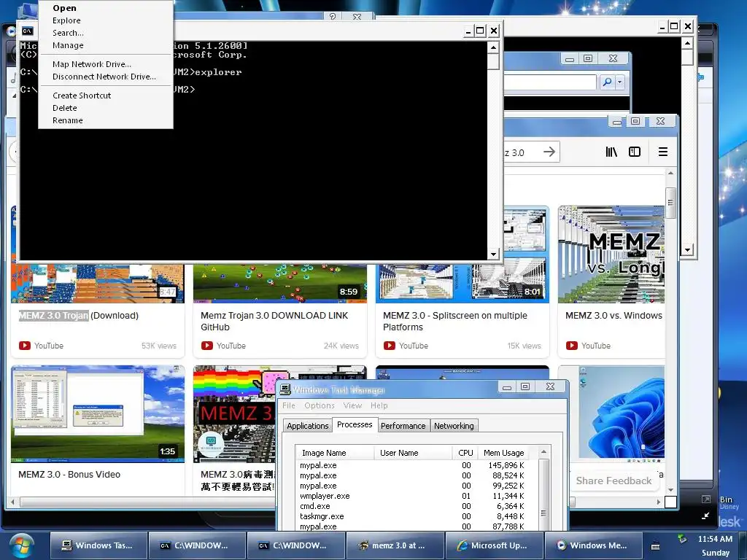747x560 pixels.
Task: Click YouTube icon under MEMZ 3.0 Trojan
Action: coord(25,346)
